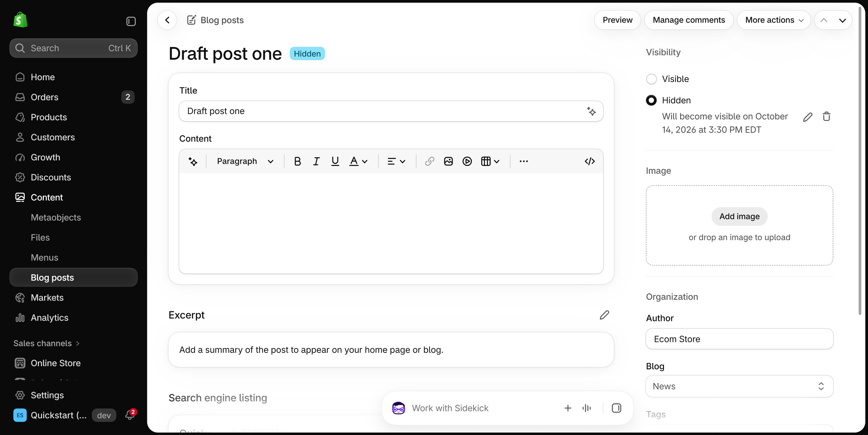
Task: Click the Title input field
Action: (391, 111)
